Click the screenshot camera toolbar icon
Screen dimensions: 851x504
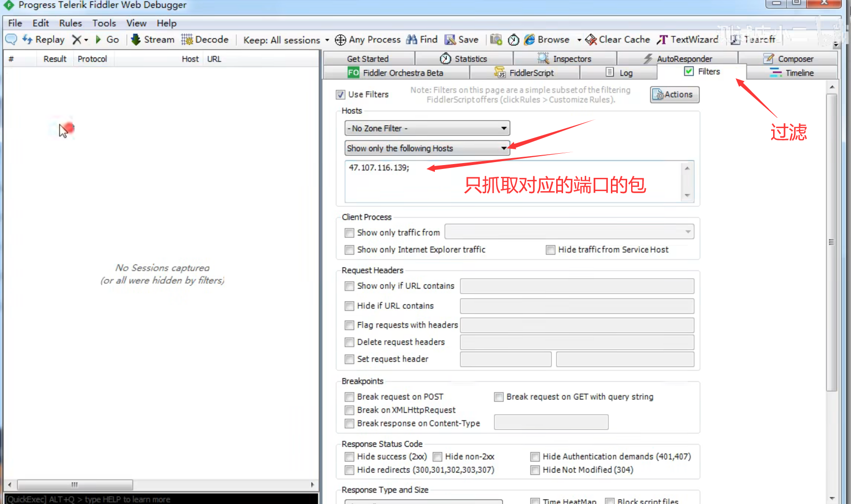(496, 39)
